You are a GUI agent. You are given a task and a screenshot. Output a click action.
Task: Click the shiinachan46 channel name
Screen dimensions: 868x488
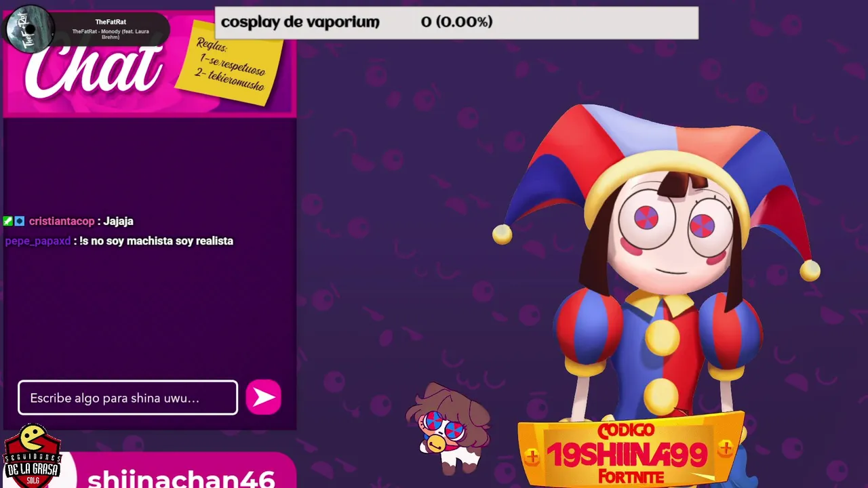(x=181, y=479)
